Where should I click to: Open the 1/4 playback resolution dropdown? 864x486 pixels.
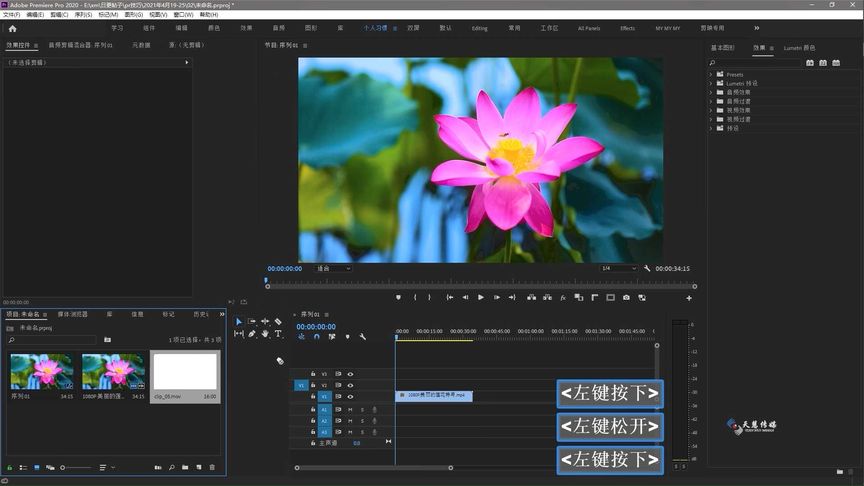tap(618, 268)
